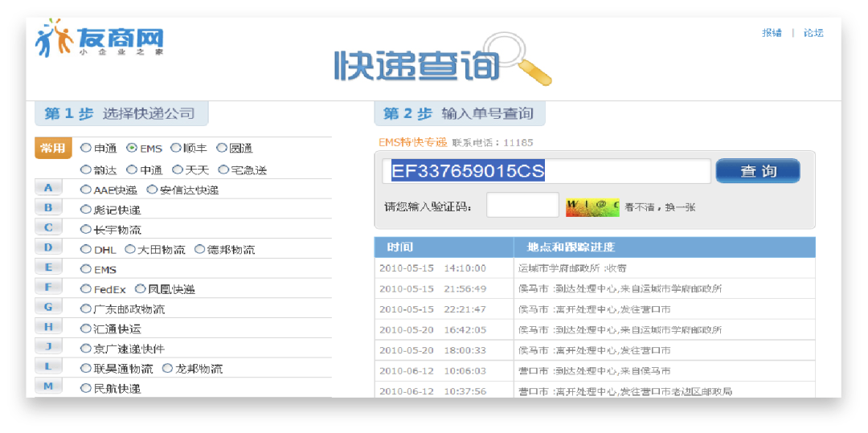Select the 彪记快递 option

tap(85, 210)
